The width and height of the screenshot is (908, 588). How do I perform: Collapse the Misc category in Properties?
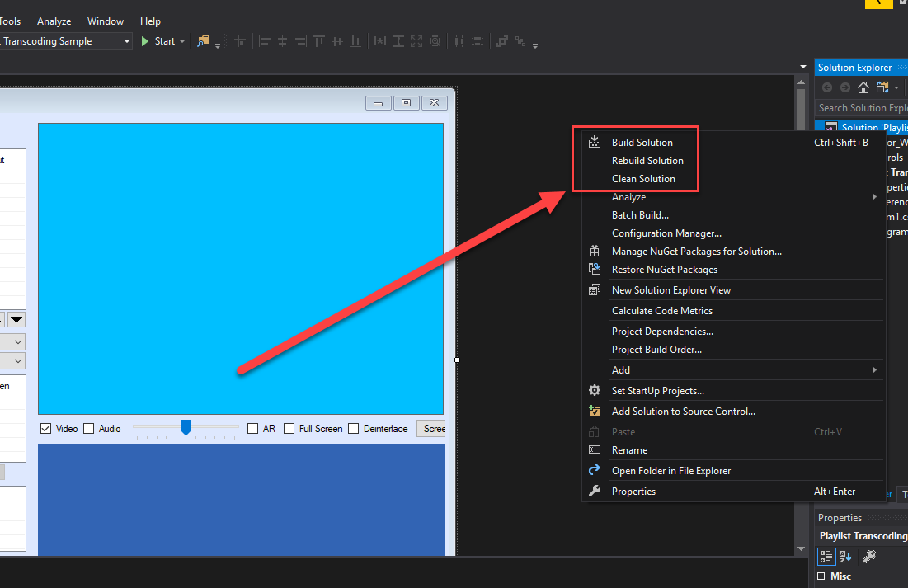click(x=821, y=576)
